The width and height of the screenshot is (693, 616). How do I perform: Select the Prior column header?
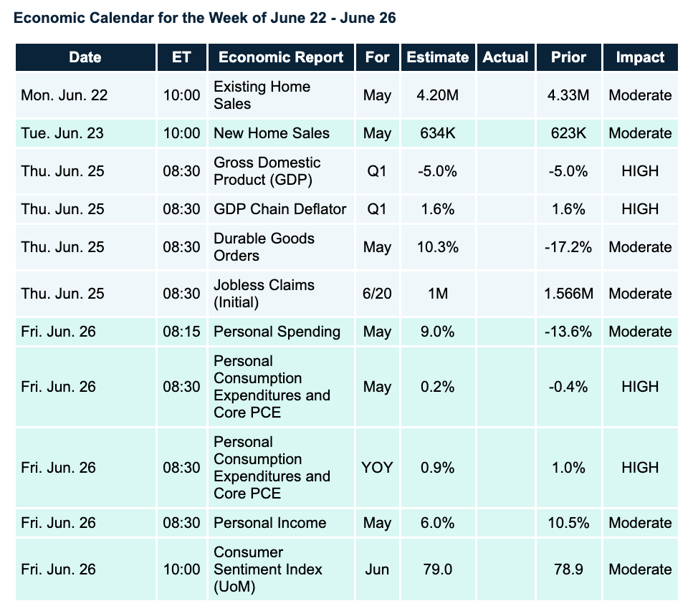[568, 57]
